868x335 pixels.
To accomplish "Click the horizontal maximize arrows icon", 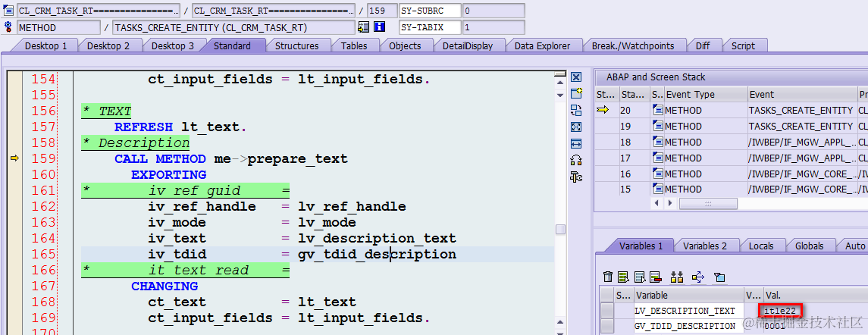I will pyautogui.click(x=576, y=143).
